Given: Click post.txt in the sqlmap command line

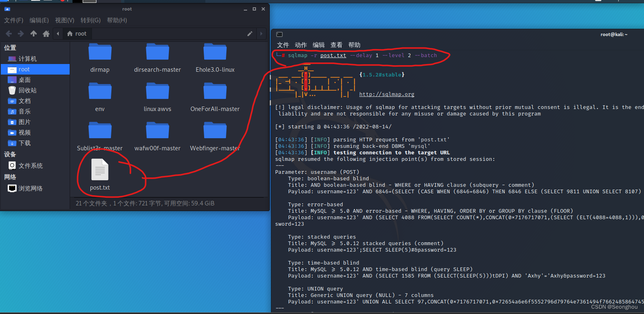Looking at the screenshot, I should coord(333,56).
